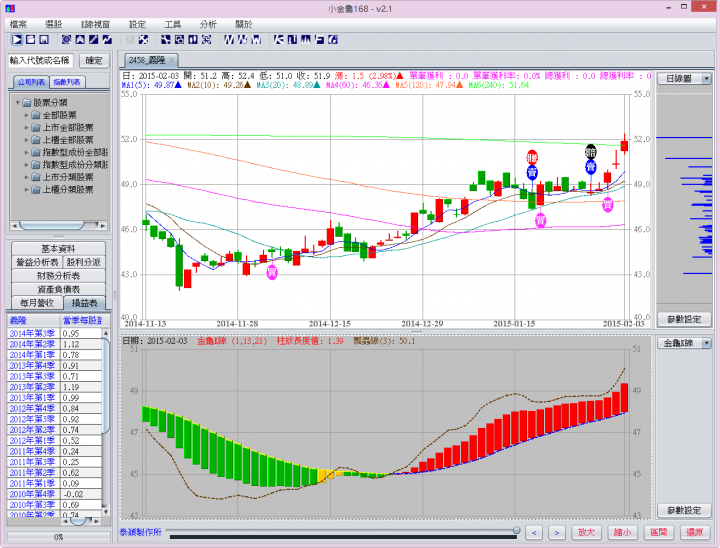
Task: Click the play arrow toolbar icon
Action: [17, 40]
